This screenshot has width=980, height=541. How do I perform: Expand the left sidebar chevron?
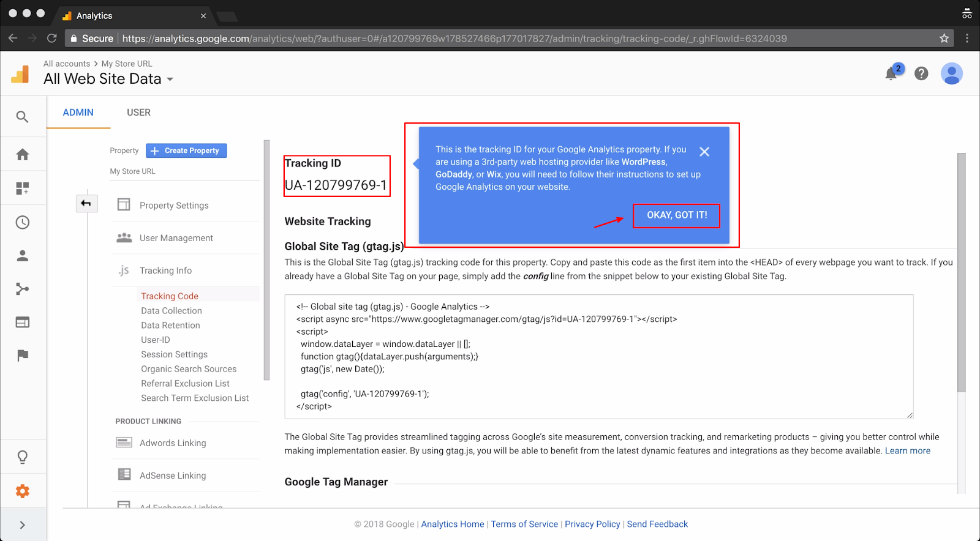point(23,525)
